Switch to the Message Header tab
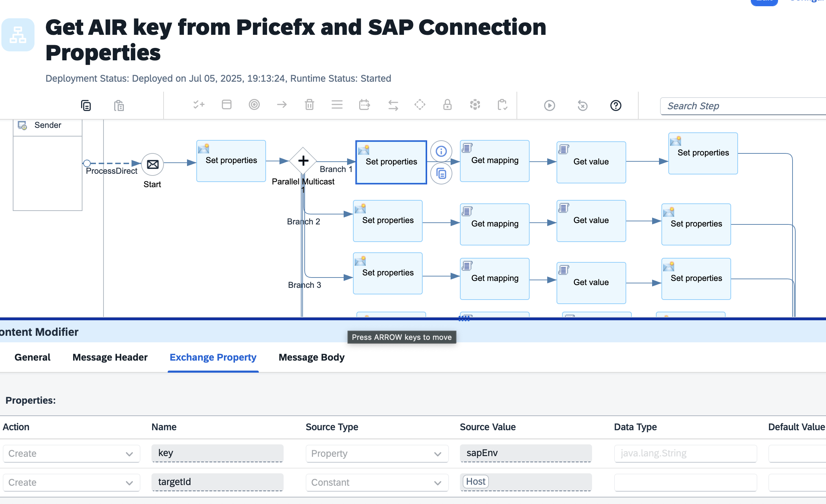 (x=110, y=357)
